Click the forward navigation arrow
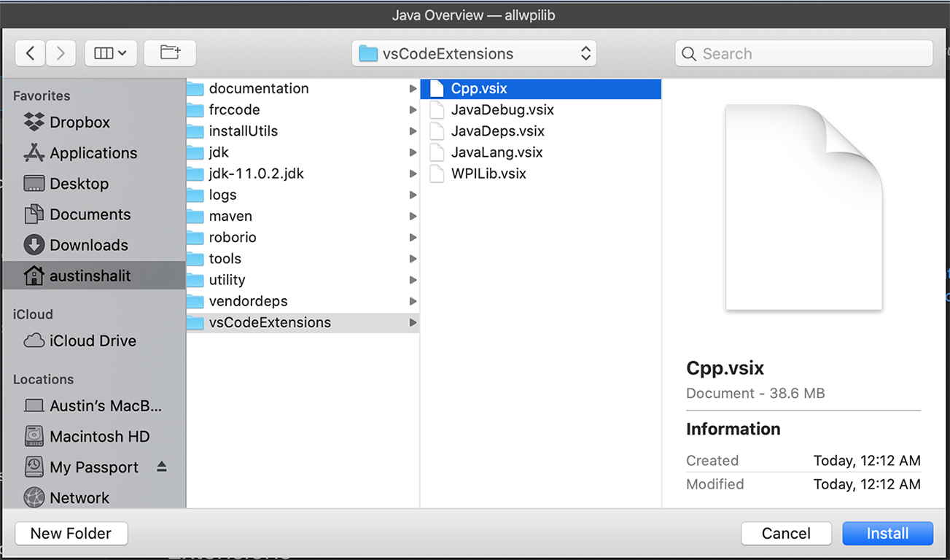950x560 pixels. point(61,53)
